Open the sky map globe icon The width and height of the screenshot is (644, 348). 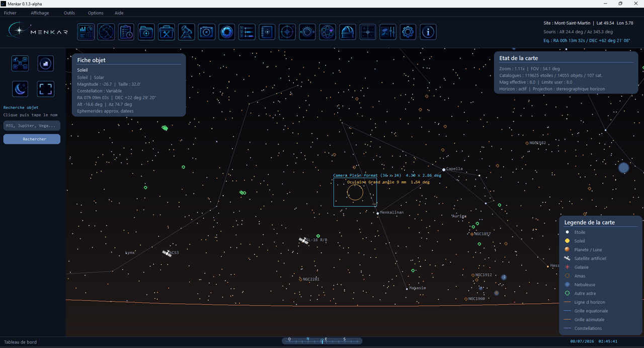tap(106, 32)
